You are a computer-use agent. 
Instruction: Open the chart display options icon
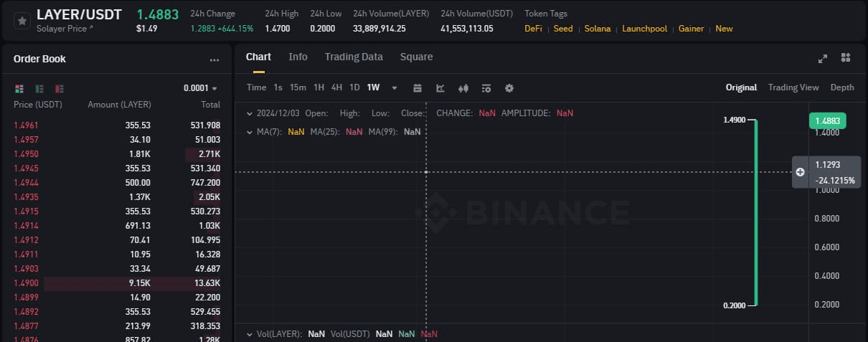point(486,88)
